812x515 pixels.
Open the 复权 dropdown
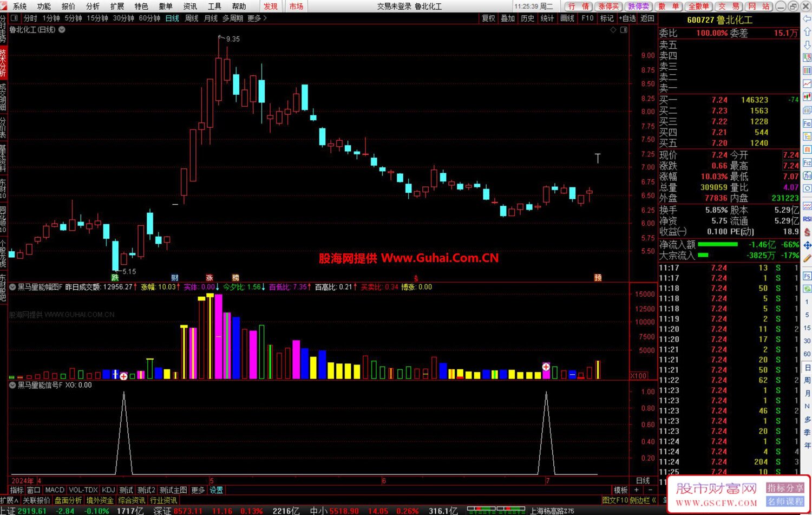click(488, 18)
